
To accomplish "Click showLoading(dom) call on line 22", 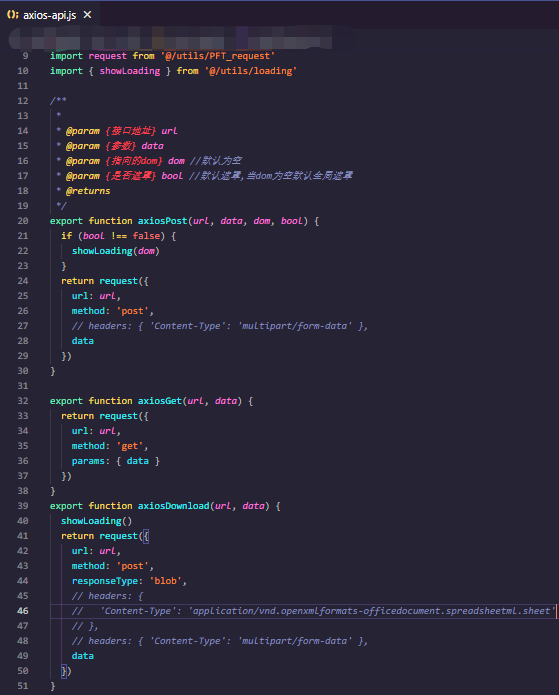I will point(116,251).
